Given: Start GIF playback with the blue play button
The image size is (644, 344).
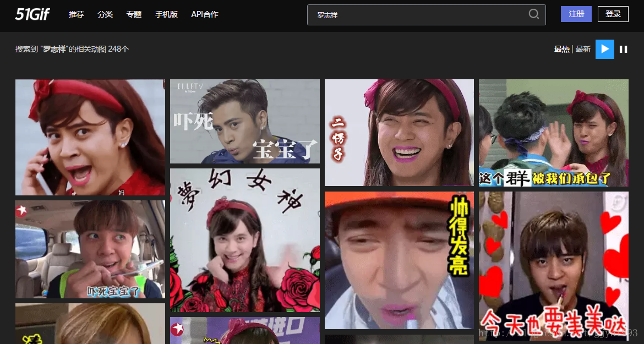Looking at the screenshot, I should (604, 49).
